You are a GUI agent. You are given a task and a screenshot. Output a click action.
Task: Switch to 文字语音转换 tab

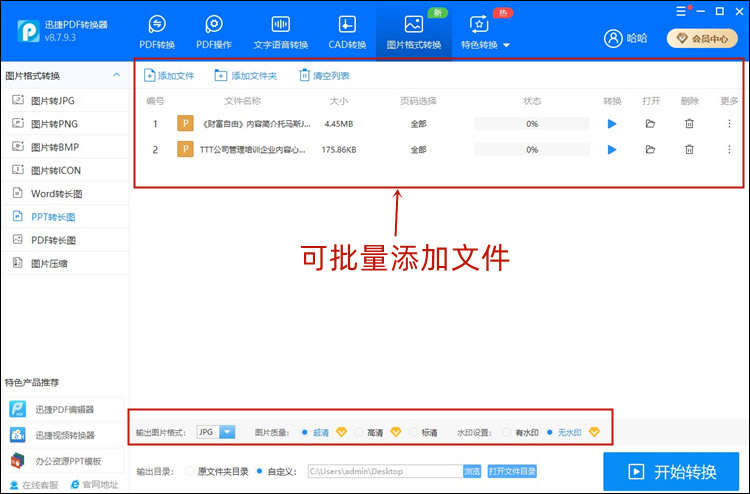[x=281, y=32]
